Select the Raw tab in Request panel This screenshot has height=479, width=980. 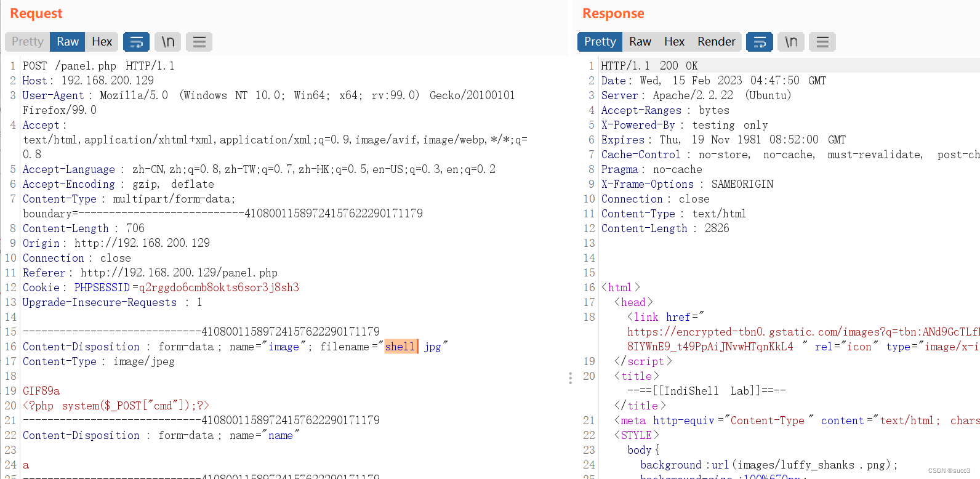(x=68, y=42)
